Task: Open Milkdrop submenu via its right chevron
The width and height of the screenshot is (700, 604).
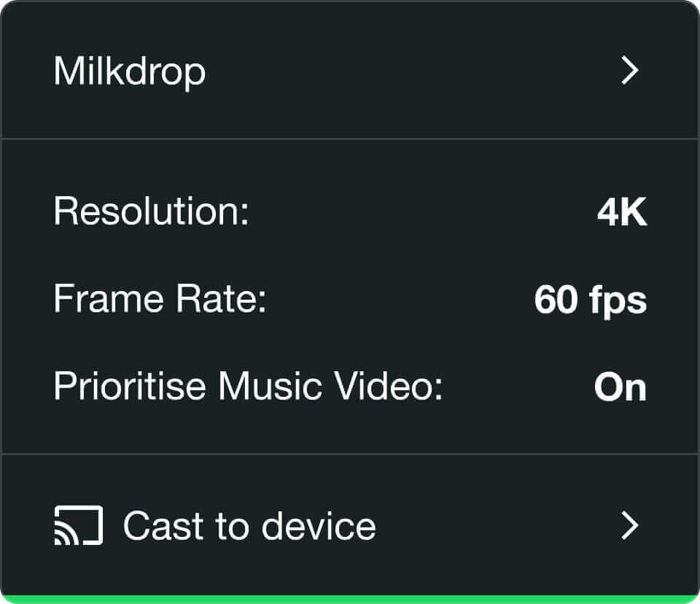Action: [630, 70]
